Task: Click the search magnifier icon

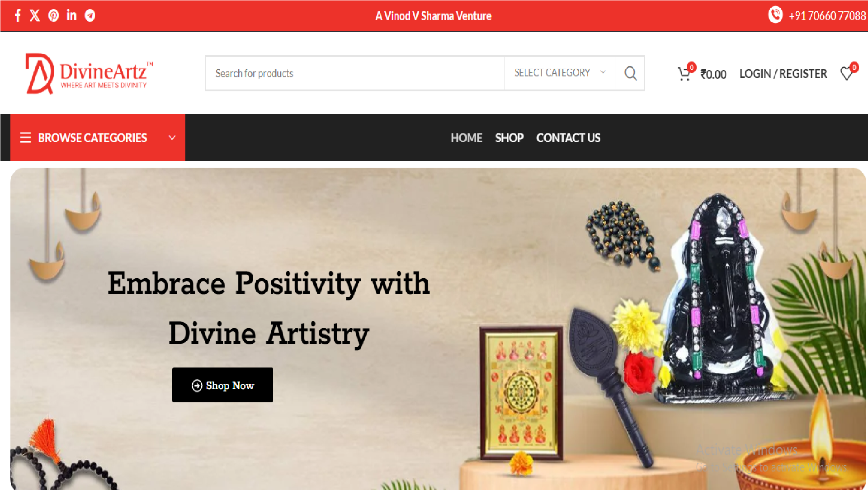Action: [x=630, y=73]
